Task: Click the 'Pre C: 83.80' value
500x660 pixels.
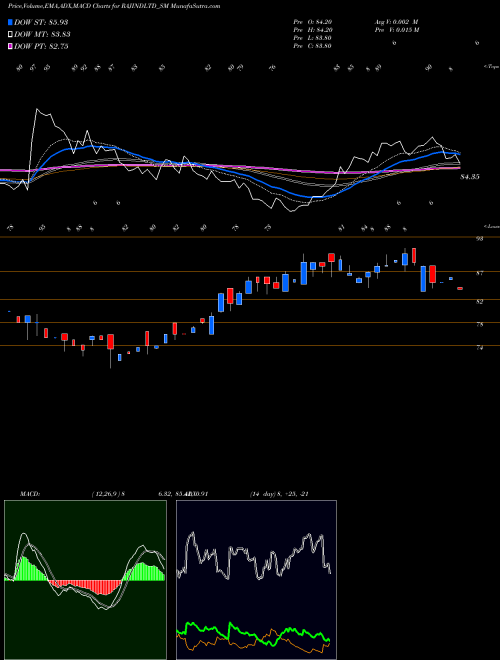Action: point(312,46)
